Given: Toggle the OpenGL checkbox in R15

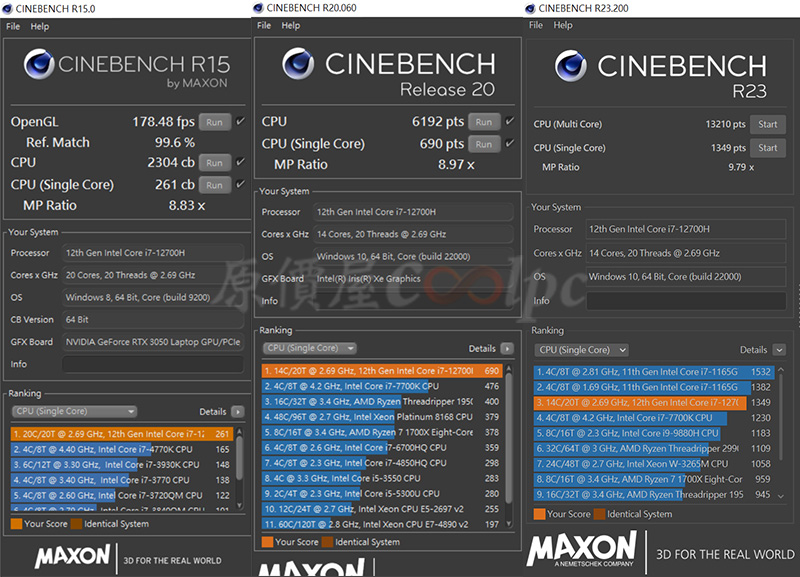Looking at the screenshot, I should [240, 121].
